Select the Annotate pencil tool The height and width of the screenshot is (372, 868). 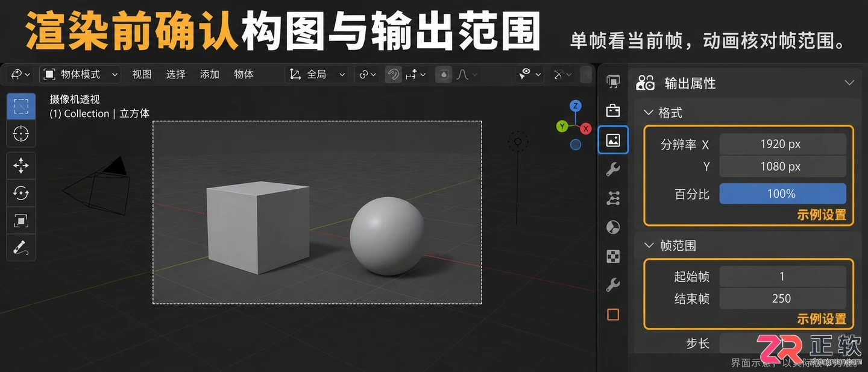tap(21, 248)
